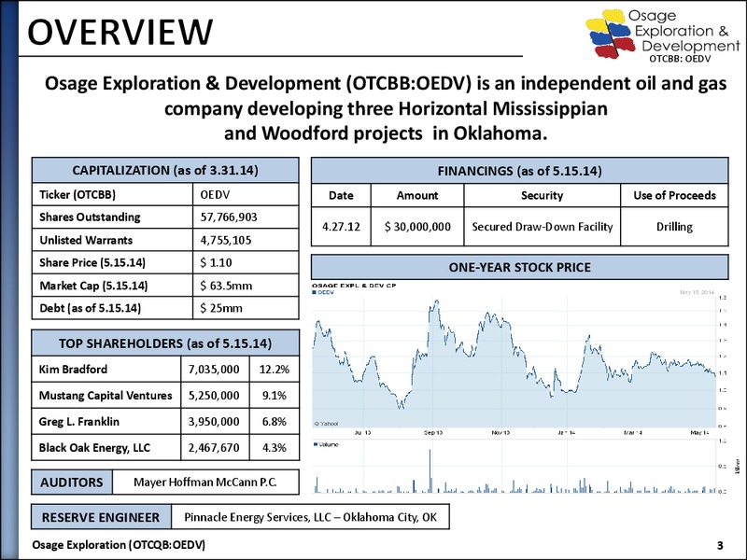Click the Sep 13 axis label
This screenshot has width=747, height=560.
tap(433, 432)
